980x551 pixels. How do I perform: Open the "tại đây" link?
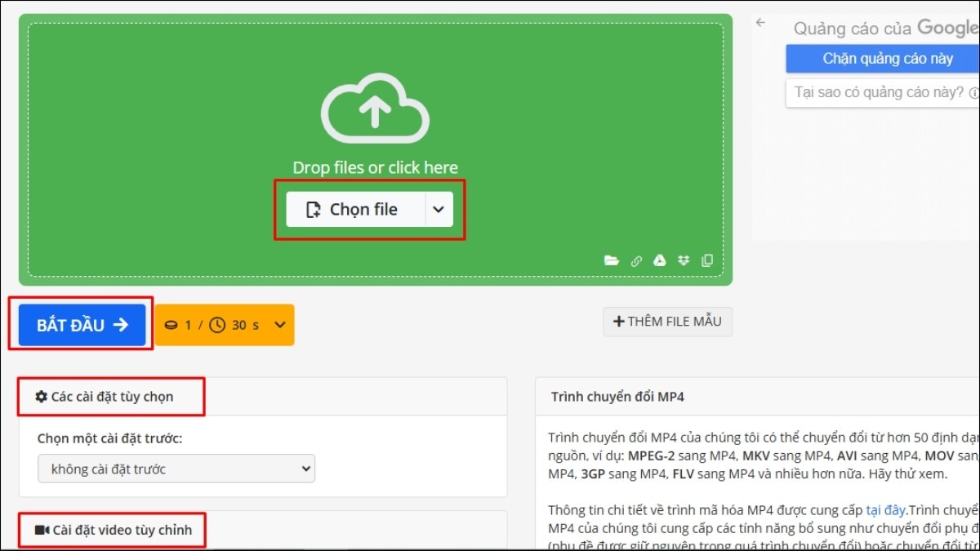pyautogui.click(x=885, y=510)
